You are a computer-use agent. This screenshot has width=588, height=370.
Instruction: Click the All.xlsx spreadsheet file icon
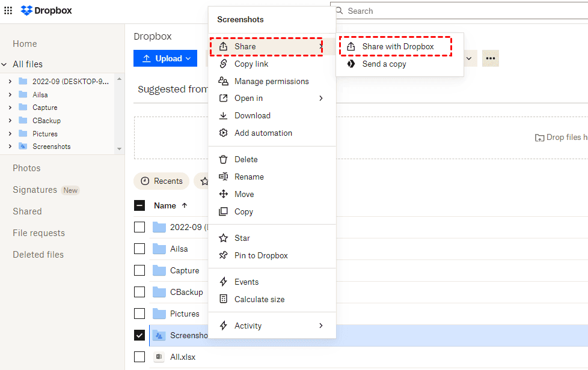(x=159, y=357)
